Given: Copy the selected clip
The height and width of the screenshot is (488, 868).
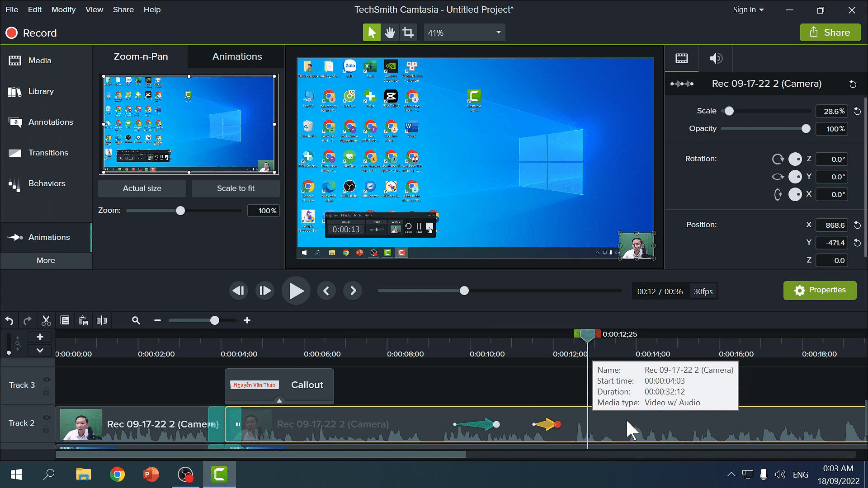Looking at the screenshot, I should click(65, 320).
